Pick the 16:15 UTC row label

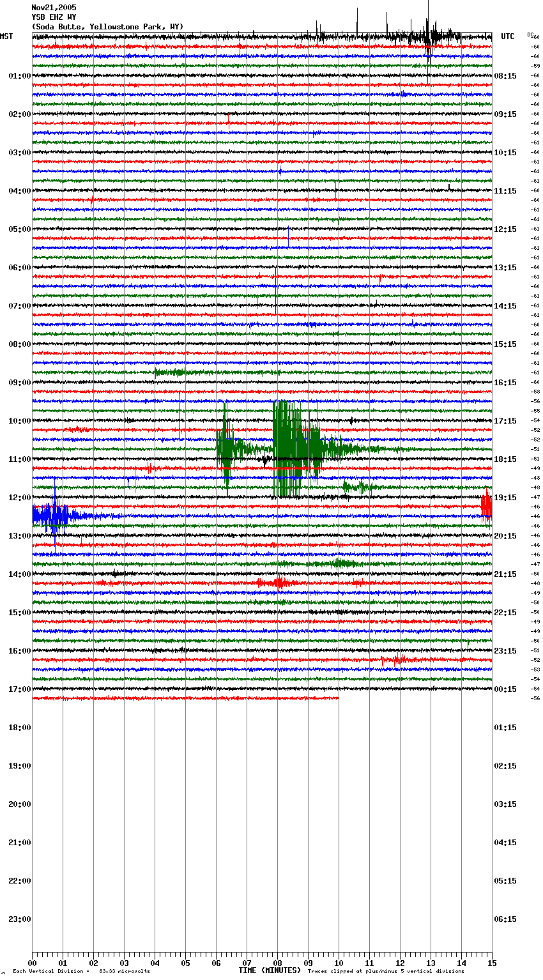[505, 383]
